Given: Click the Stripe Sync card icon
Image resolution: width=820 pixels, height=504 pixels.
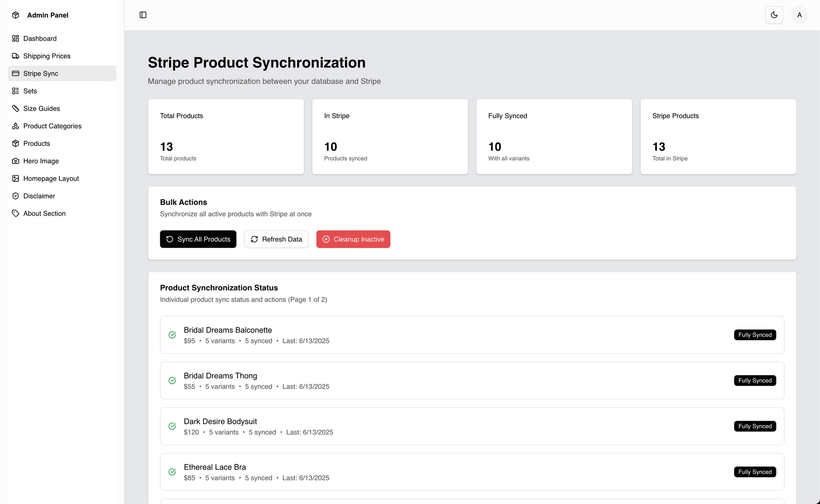Looking at the screenshot, I should 16,73.
